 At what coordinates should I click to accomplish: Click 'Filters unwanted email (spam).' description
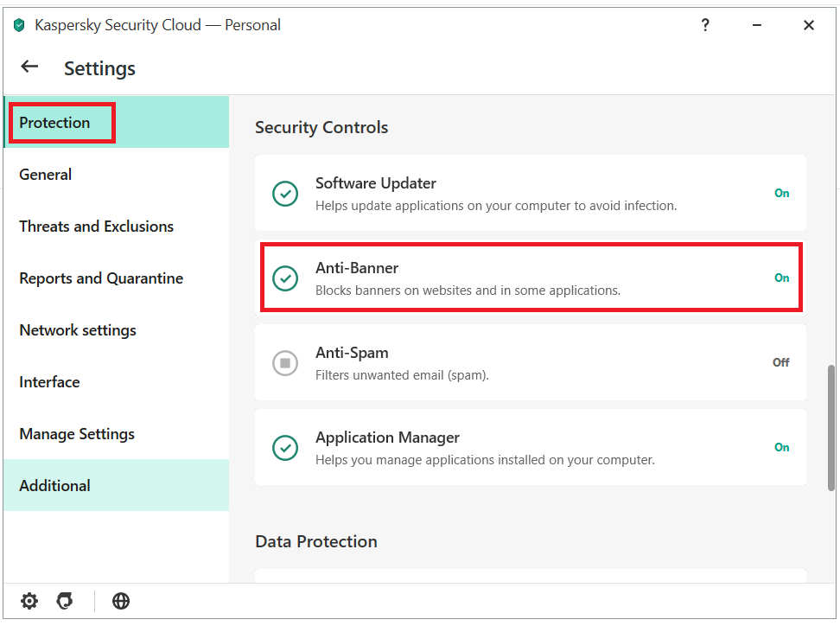(402, 375)
